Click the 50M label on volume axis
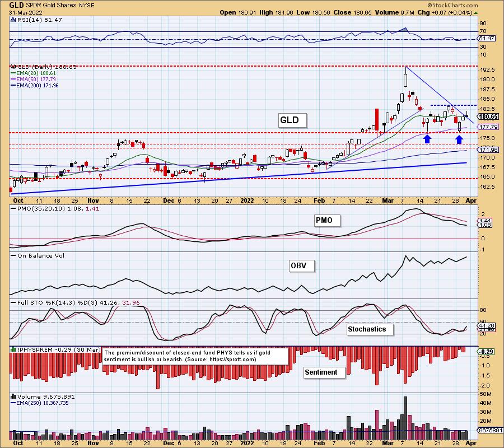Screen dimensions: 504x448 486,394
